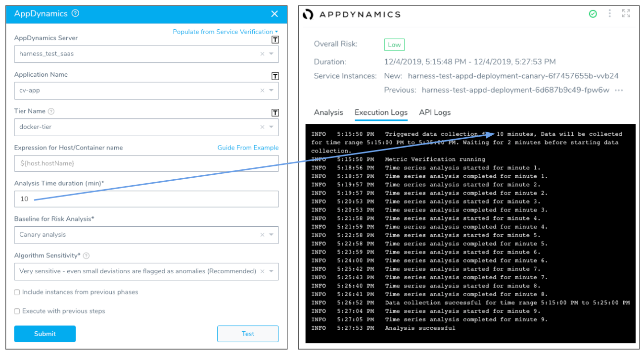Screen dimensions: 644x356
Task: Click the green success checkmark status icon
Action: pos(593,14)
